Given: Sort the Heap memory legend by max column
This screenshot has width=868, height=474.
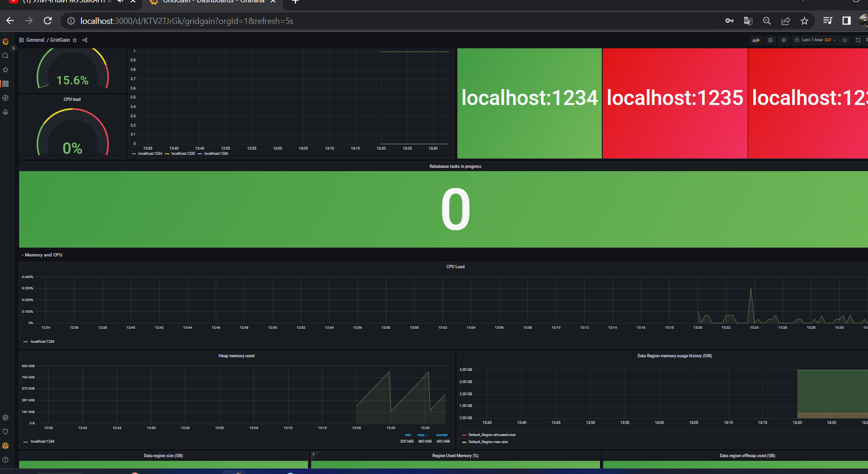Looking at the screenshot, I should [422, 435].
